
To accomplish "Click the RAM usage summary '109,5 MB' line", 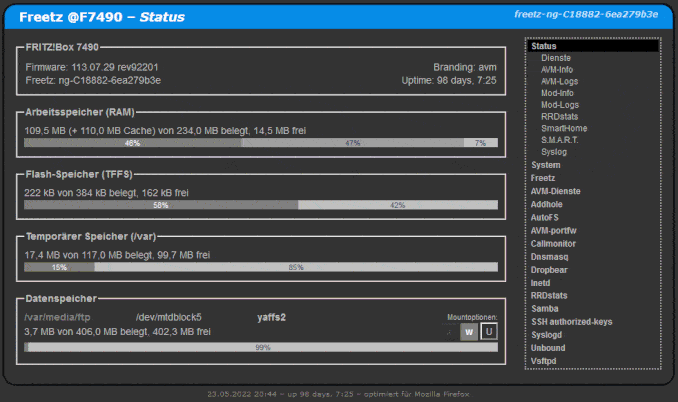I will (165, 131).
